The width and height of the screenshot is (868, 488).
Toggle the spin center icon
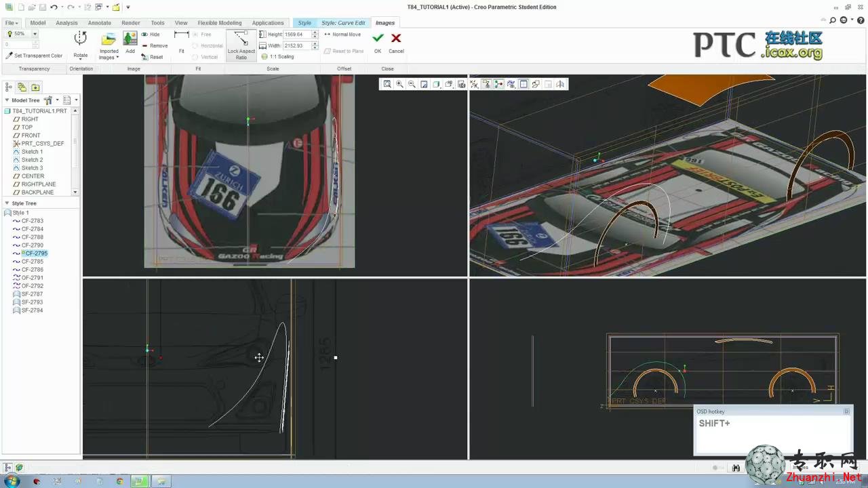(x=499, y=84)
